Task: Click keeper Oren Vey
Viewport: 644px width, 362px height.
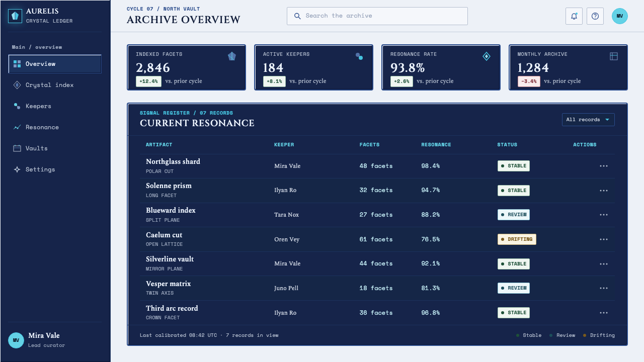Action: [287, 239]
